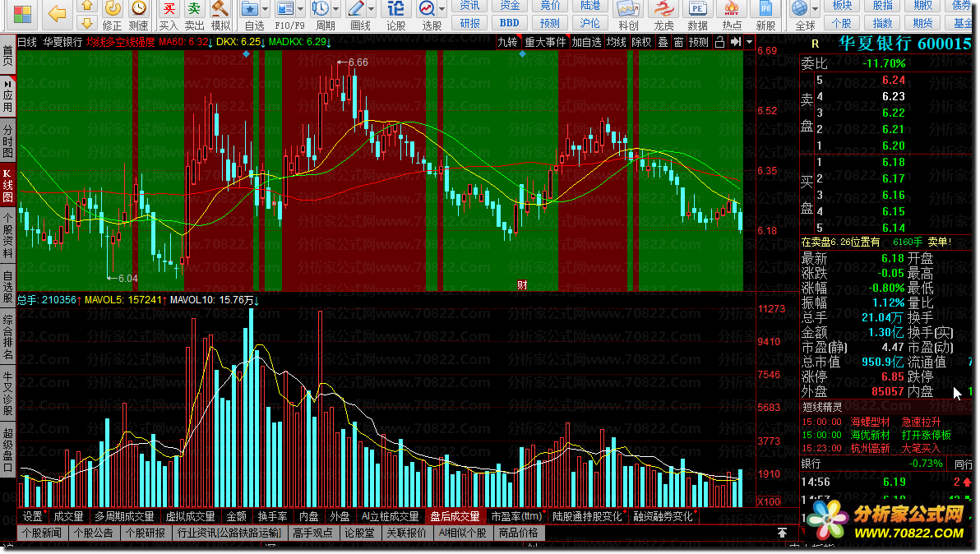Open the chart toolbar overflow dropdown arrow
Screen dimensions: 980x554
[x=749, y=42]
